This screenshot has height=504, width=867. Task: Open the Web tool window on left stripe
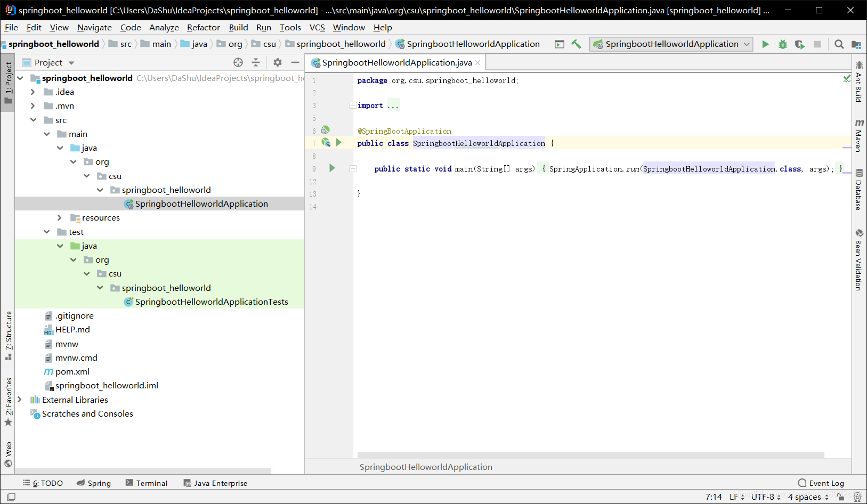coord(8,454)
